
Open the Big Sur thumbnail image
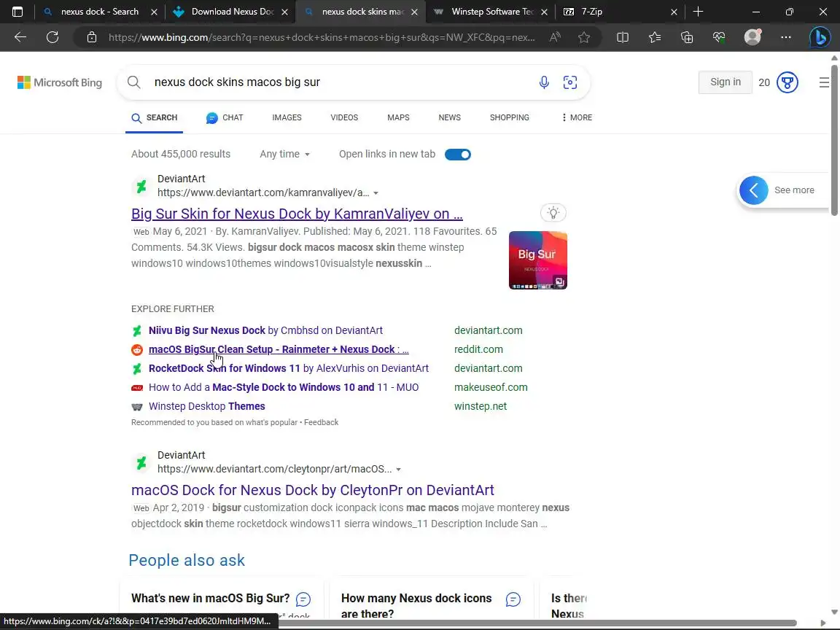click(538, 260)
